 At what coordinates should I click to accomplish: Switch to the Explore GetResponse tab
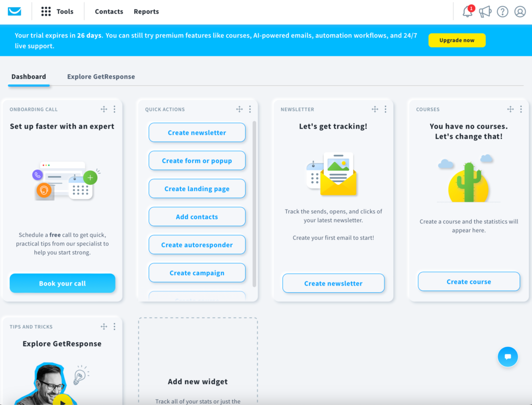click(100, 76)
